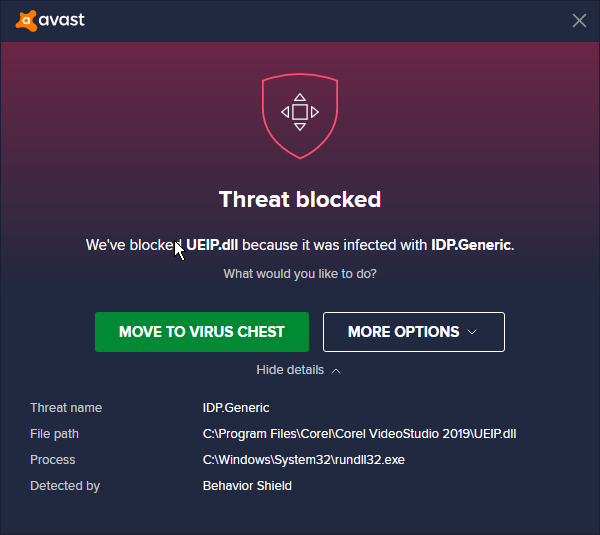Click the IDP.Generic threat name value
This screenshot has width=600, height=535.
tap(236, 408)
